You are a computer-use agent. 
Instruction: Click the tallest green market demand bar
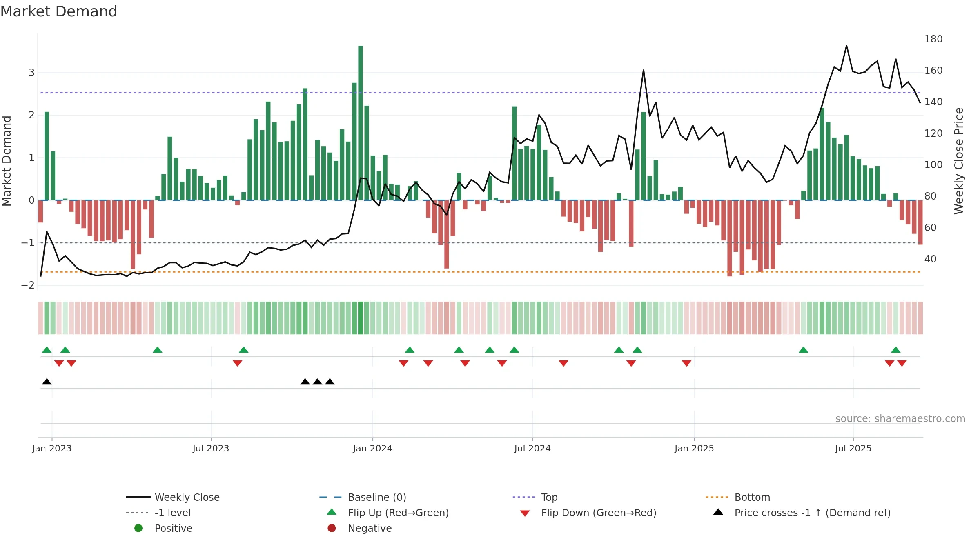361,123
